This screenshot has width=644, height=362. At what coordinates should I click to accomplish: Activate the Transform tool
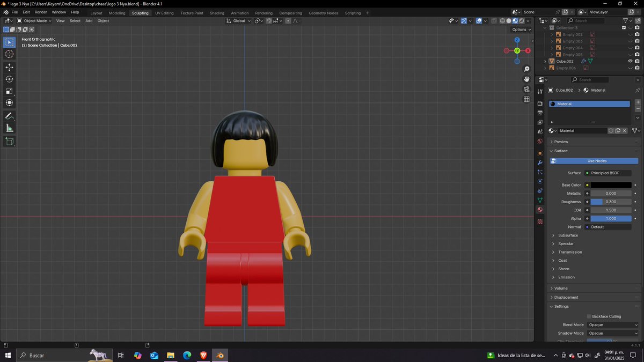tap(9, 102)
